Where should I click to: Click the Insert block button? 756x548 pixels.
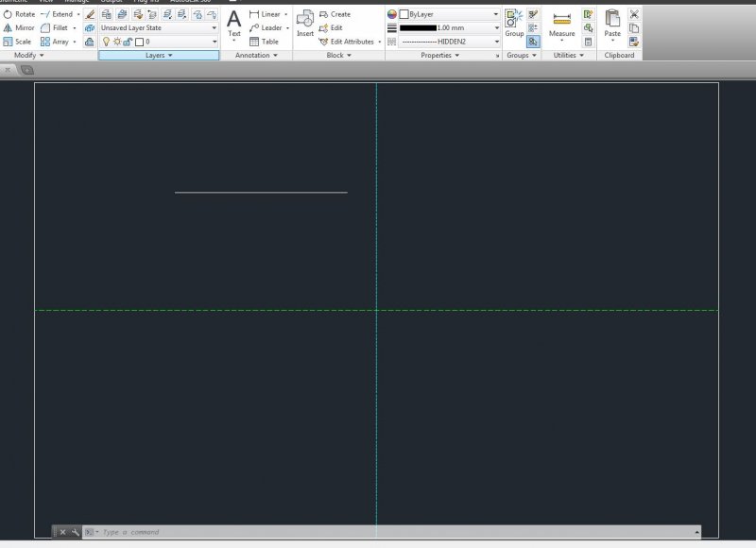tap(304, 25)
